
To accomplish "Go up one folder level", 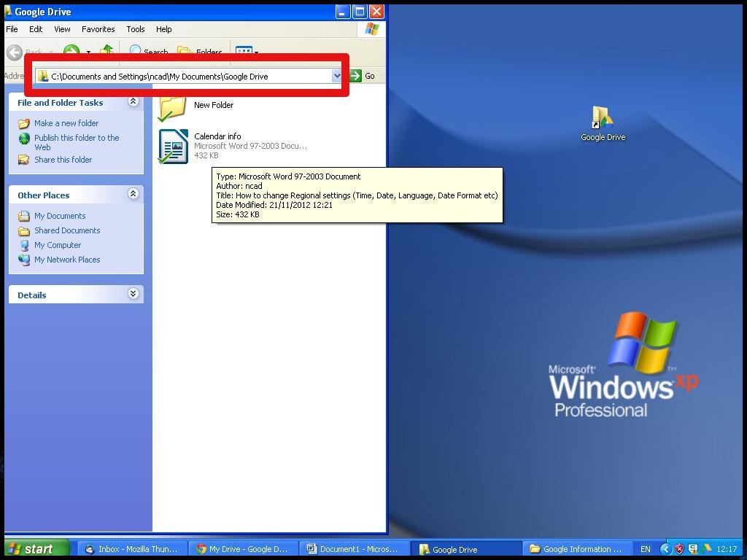I will click(x=107, y=52).
